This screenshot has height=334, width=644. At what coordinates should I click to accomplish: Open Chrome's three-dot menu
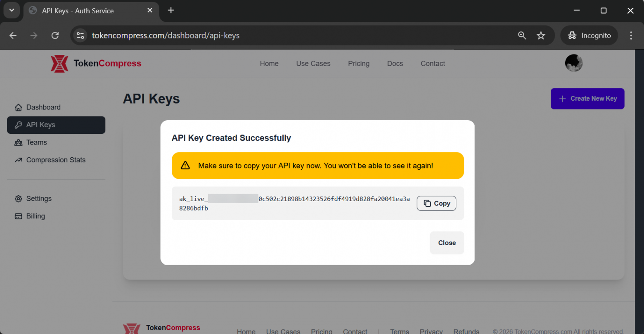631,36
